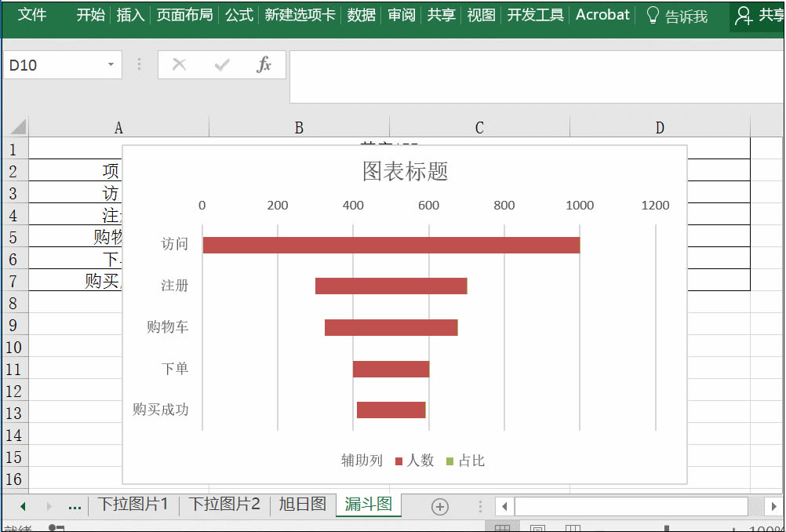Click the sheet navigation ellipsis (...)
Viewport: 786px width, 532px height.
click(75, 506)
